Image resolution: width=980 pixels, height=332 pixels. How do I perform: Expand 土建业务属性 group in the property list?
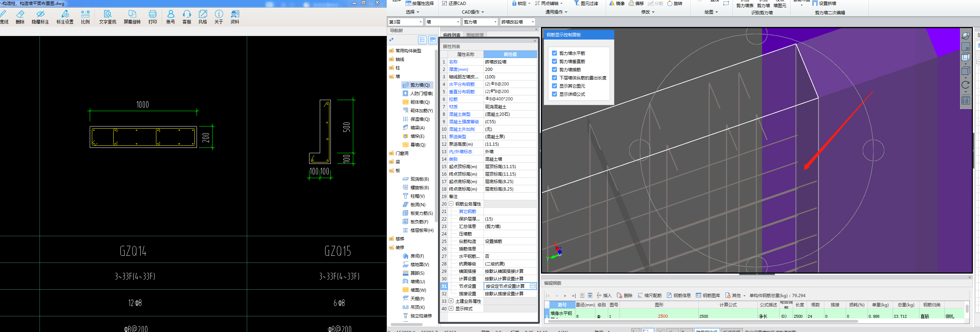pos(451,301)
